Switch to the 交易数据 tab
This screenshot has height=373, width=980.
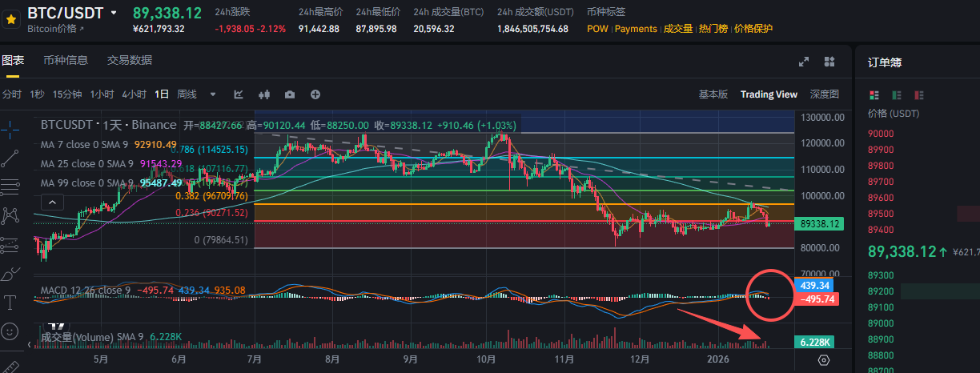coord(130,61)
